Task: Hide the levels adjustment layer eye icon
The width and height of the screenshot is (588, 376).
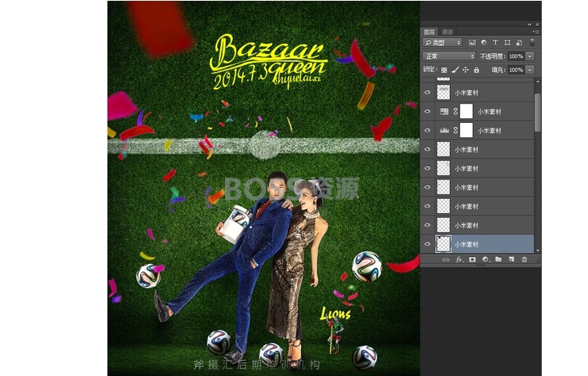Action: coord(427,130)
